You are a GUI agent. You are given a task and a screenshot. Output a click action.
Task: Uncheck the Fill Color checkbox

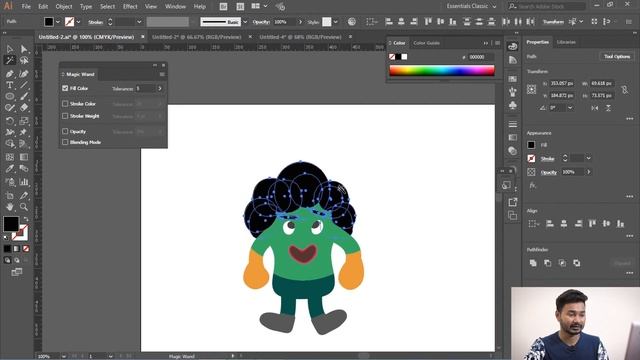click(x=65, y=88)
